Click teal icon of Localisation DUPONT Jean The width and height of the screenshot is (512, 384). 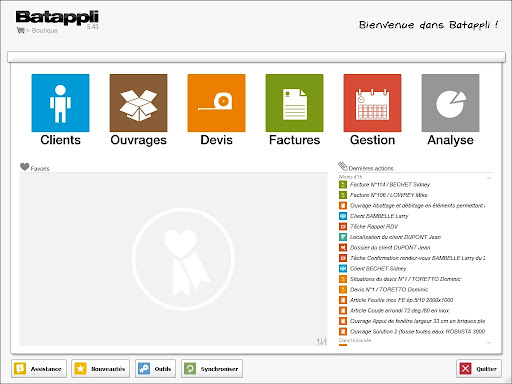343,237
